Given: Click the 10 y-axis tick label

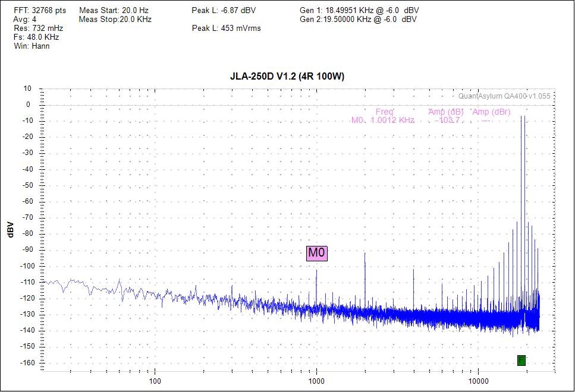Looking at the screenshot, I should click(x=27, y=88).
